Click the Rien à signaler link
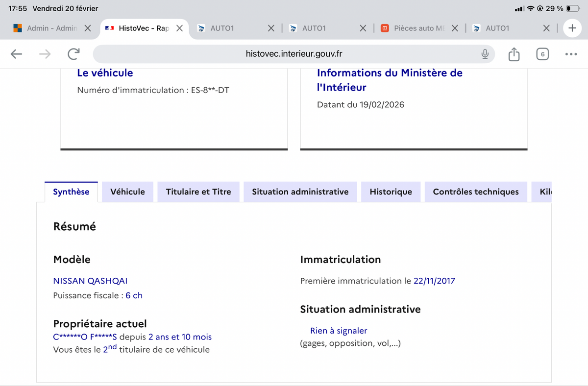Screen dimensions: 588x386 pyautogui.click(x=339, y=331)
